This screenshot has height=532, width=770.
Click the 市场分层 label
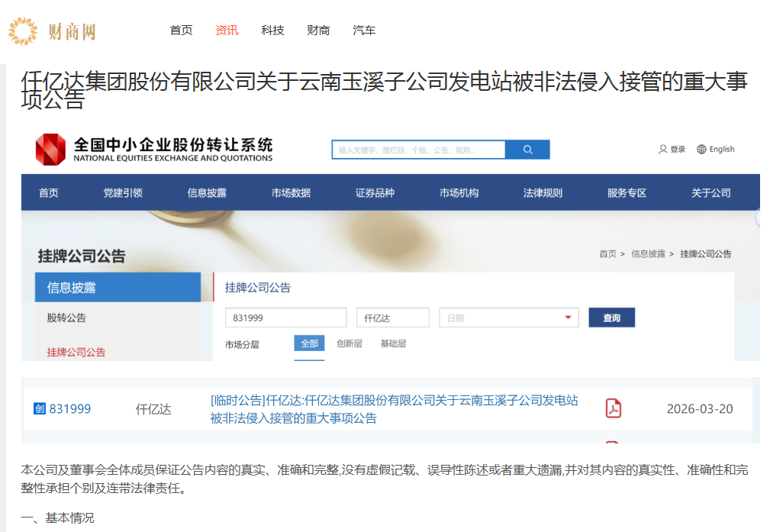pos(242,344)
